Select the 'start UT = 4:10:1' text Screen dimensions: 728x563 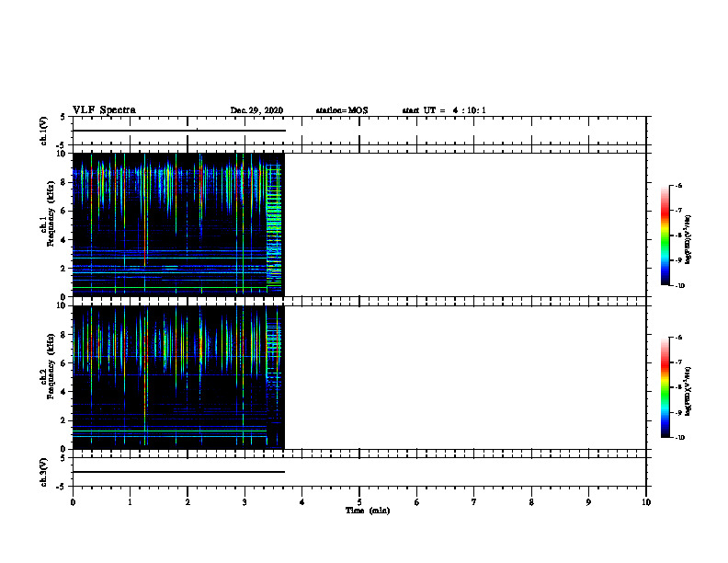pyautogui.click(x=444, y=110)
